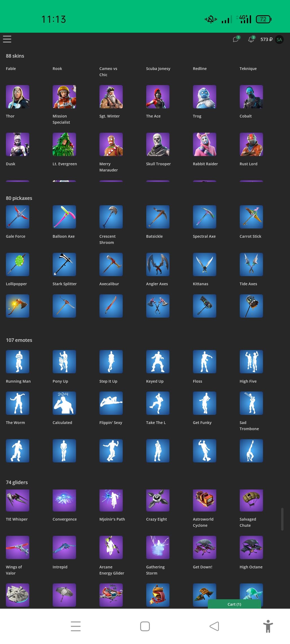Choose the High Five emote icon
The image size is (290, 644).
(x=251, y=362)
